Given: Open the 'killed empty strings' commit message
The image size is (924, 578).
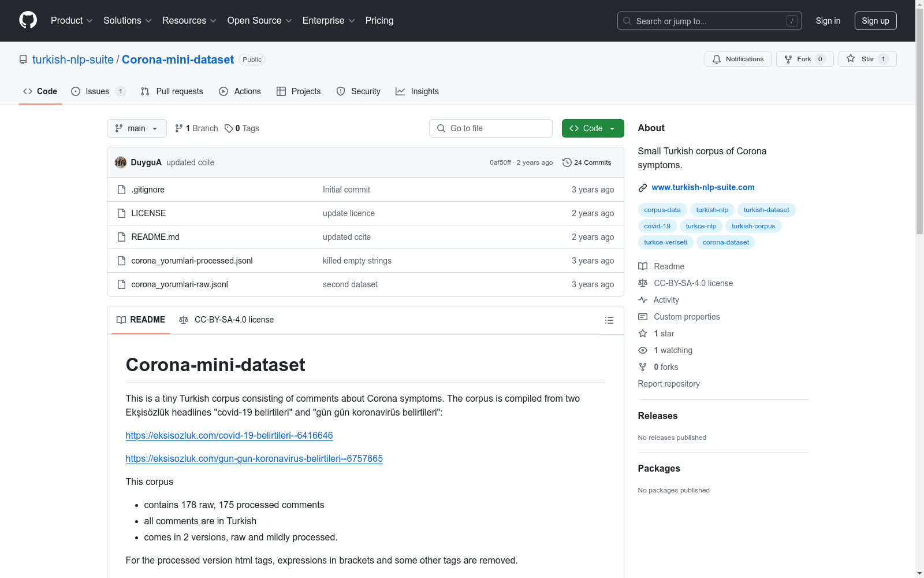Looking at the screenshot, I should (x=357, y=261).
